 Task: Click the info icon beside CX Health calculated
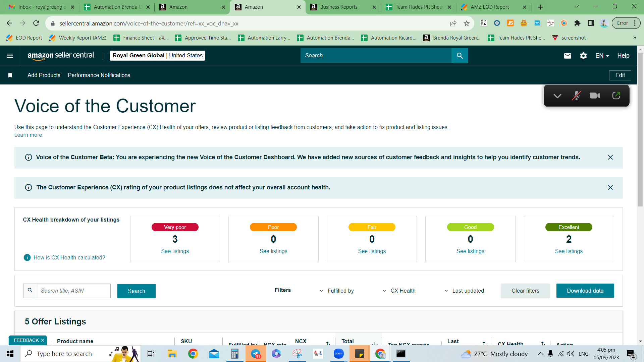pos(27,257)
